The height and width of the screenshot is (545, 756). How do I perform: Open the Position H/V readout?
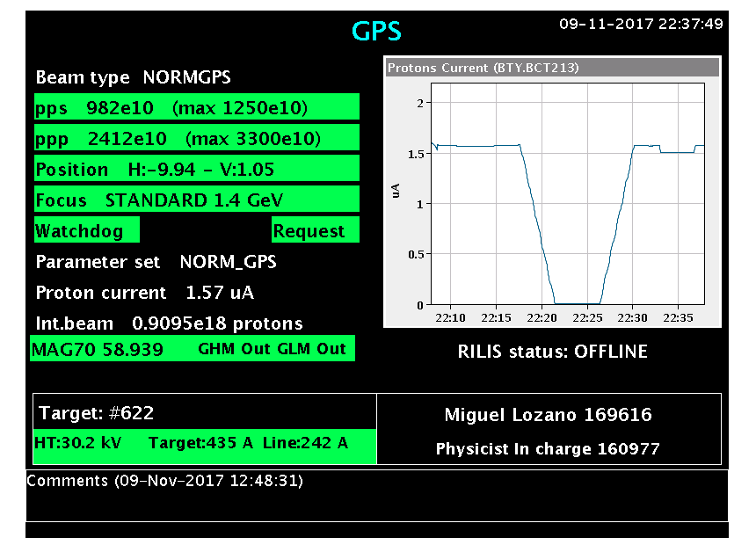195,169
